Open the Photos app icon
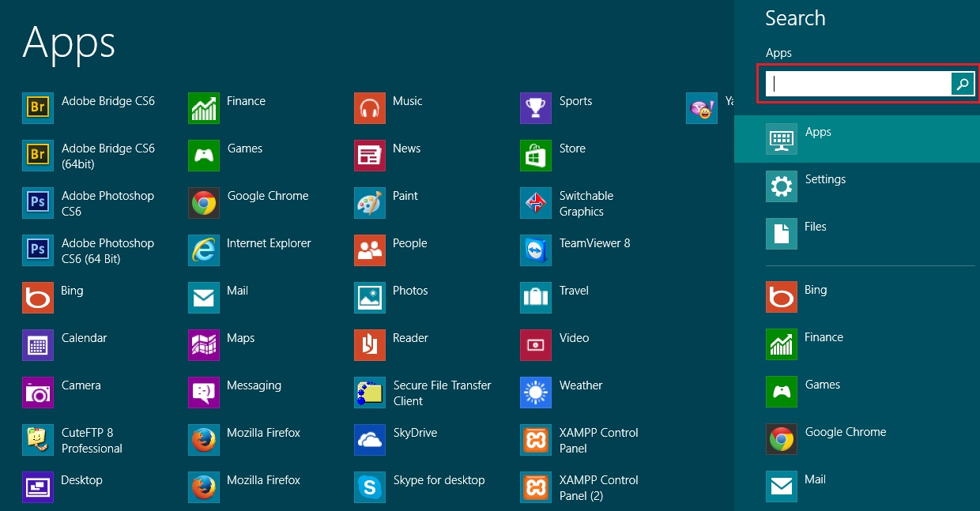980x511 pixels. pos(370,298)
